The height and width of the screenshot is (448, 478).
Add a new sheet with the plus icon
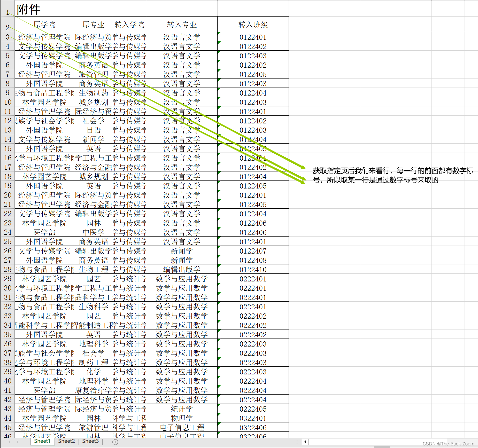(x=115, y=442)
